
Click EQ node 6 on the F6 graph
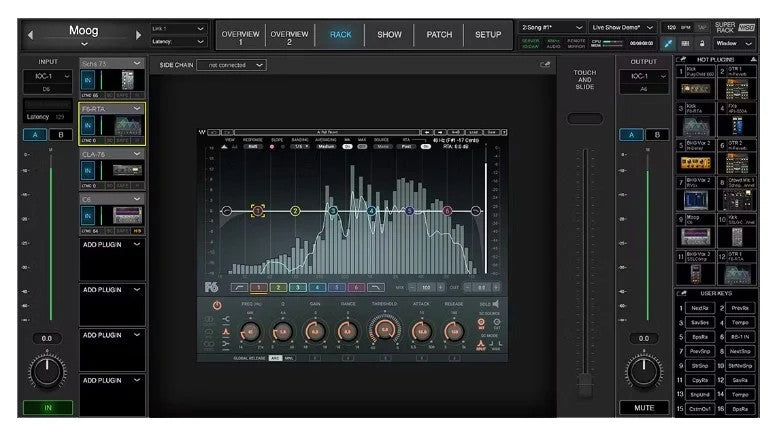click(x=447, y=211)
